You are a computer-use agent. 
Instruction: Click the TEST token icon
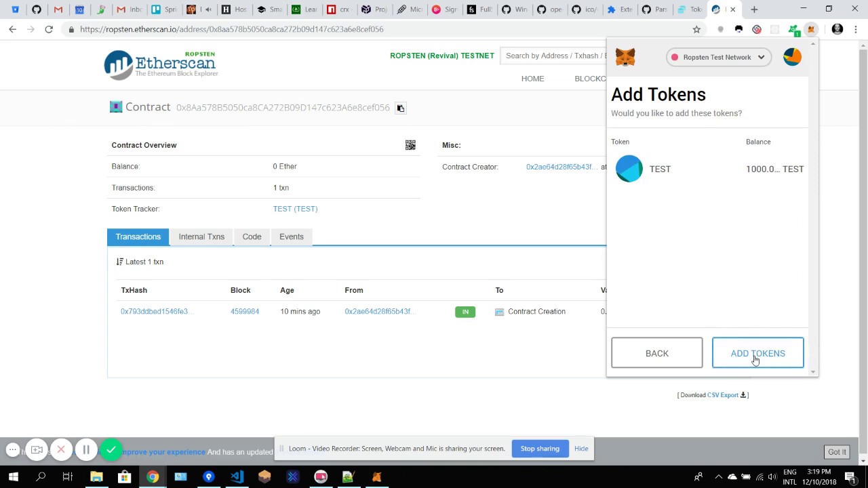tap(629, 169)
